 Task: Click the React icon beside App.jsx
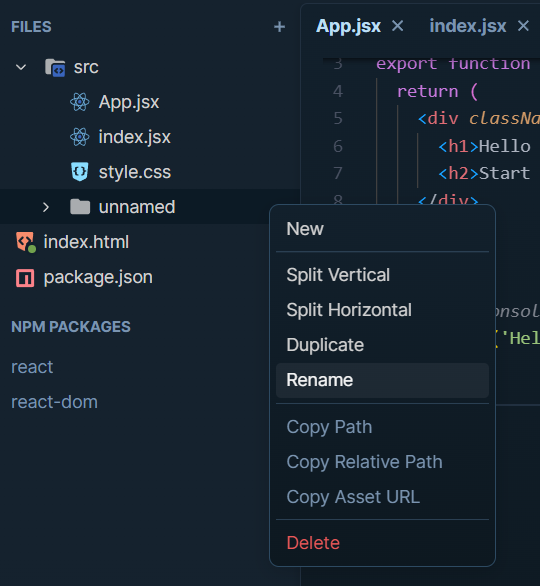[80, 102]
